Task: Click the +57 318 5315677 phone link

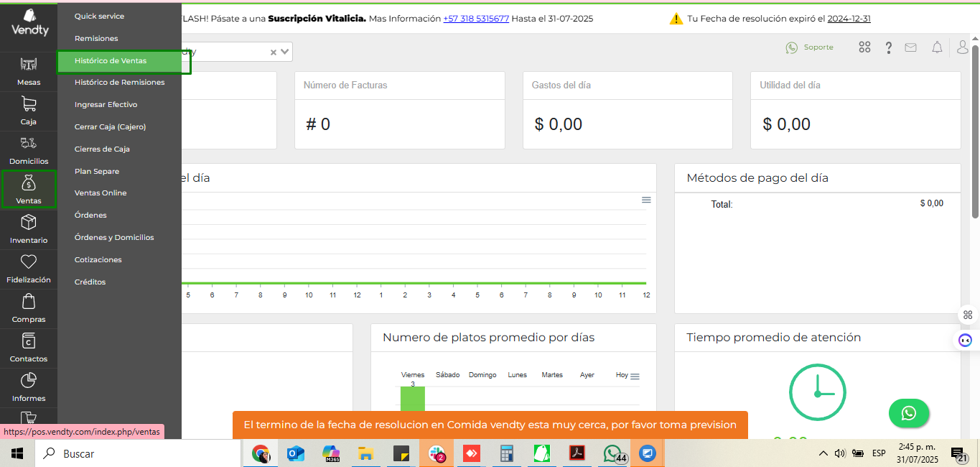Action: [x=476, y=19]
